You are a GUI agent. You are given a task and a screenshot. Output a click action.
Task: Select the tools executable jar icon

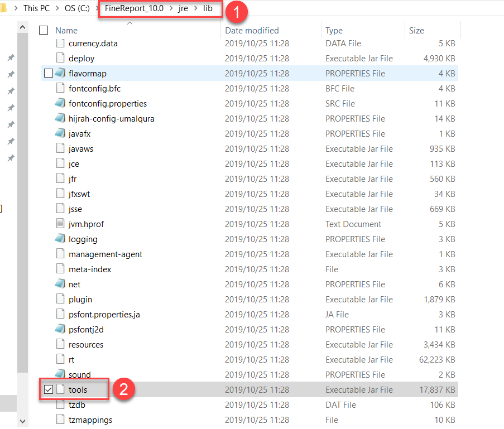coord(61,389)
